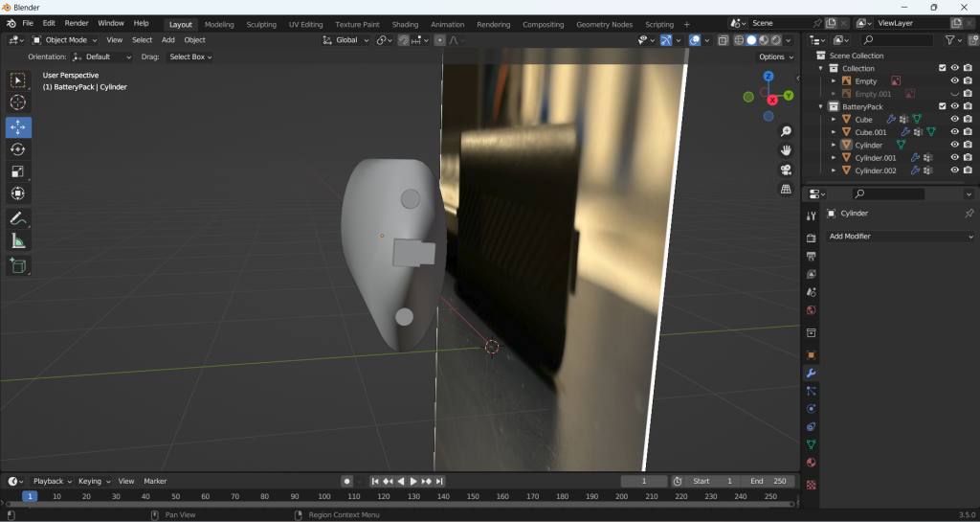Switch to the Sculpting workspace tab
Screen dimensions: 980x522
click(x=261, y=24)
